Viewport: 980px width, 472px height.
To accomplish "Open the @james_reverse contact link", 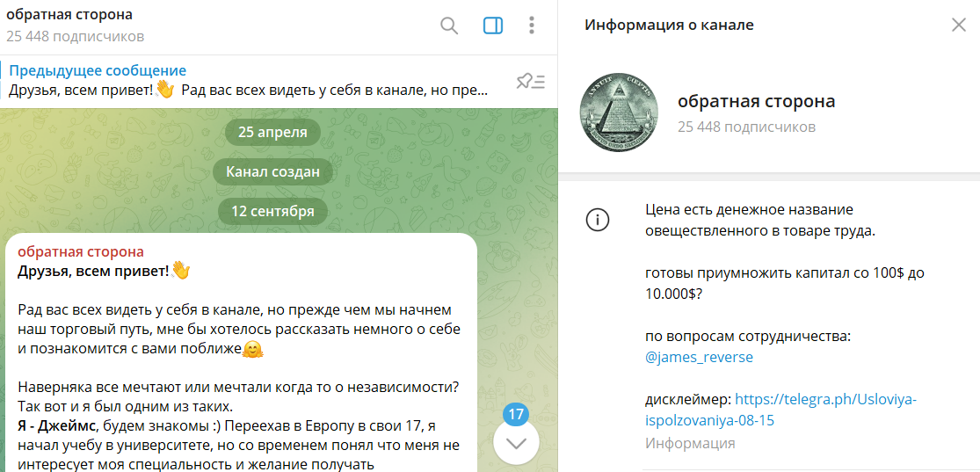I will (699, 357).
